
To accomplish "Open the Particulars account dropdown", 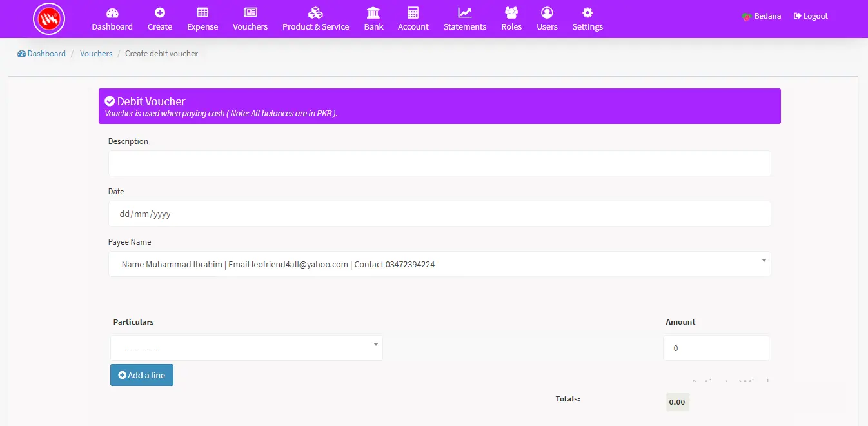I will pos(246,348).
